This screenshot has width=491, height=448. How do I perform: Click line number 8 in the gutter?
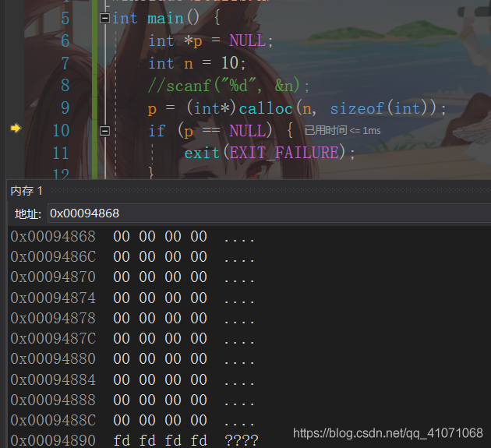(x=65, y=86)
